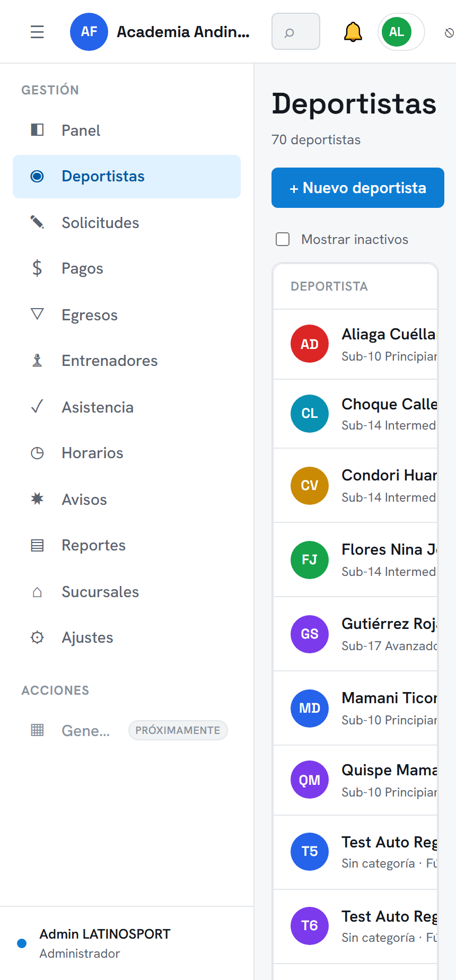Collapse the sidebar with hamburger menu icon
This screenshot has width=456, height=980.
37,32
